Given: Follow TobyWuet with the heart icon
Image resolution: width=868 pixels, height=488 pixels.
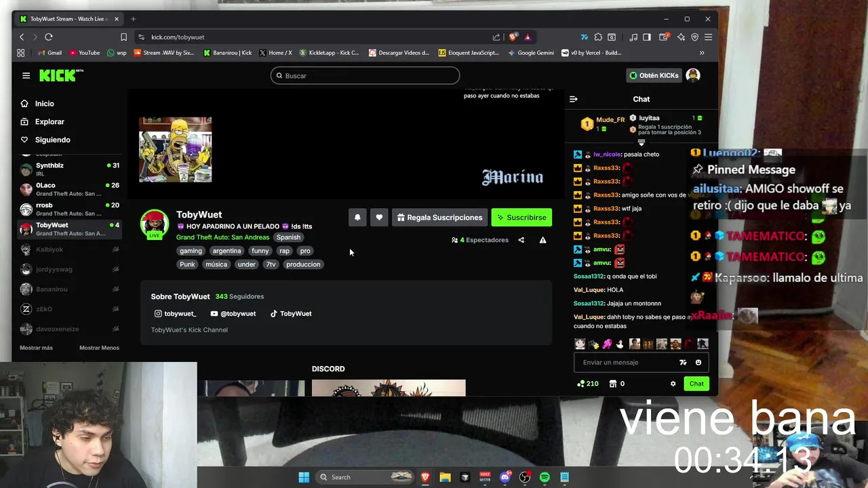Looking at the screenshot, I should click(x=379, y=218).
